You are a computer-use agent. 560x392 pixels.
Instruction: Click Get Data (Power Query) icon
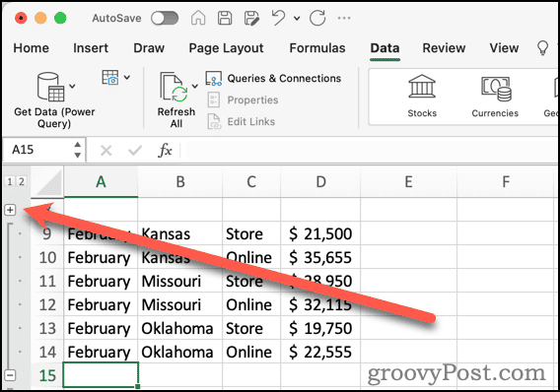[50, 87]
